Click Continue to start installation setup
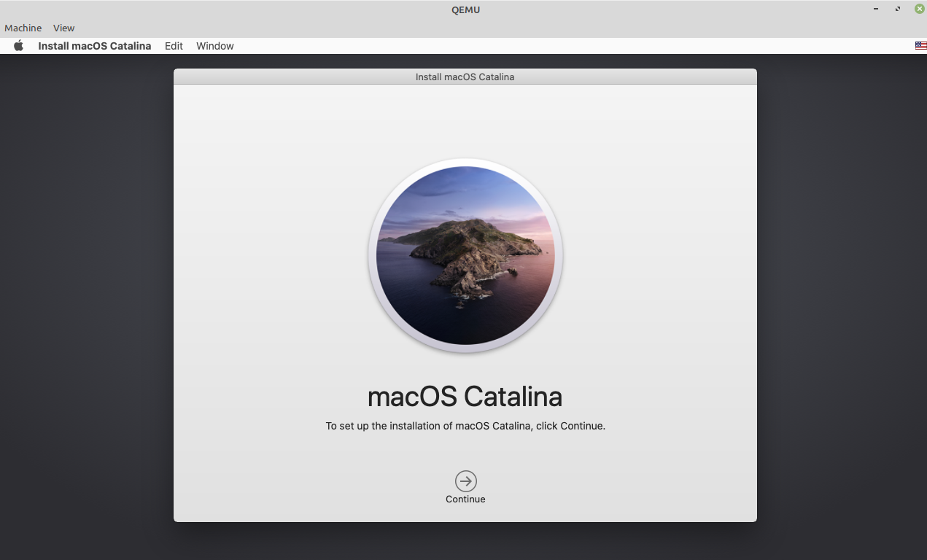The width and height of the screenshot is (927, 560). tap(465, 480)
